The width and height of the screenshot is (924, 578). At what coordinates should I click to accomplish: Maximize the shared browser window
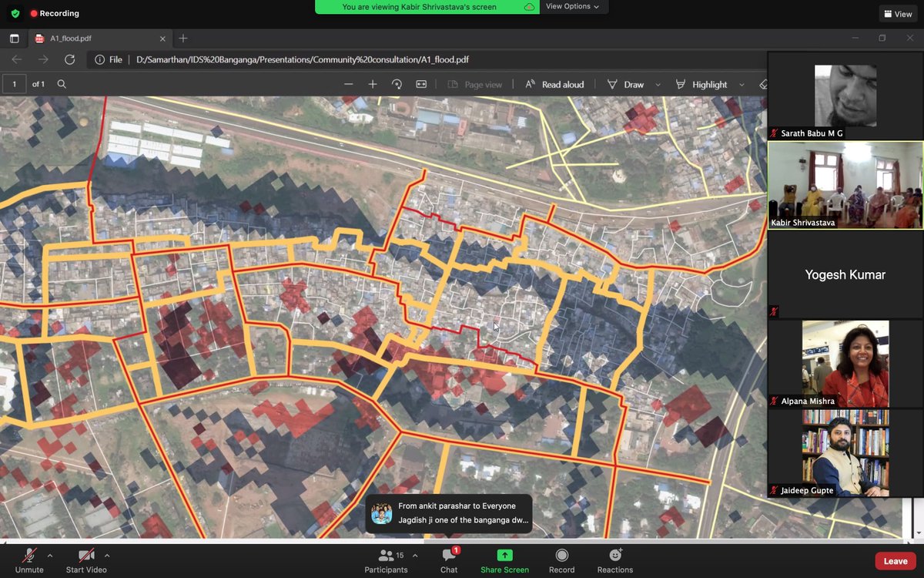(x=882, y=38)
